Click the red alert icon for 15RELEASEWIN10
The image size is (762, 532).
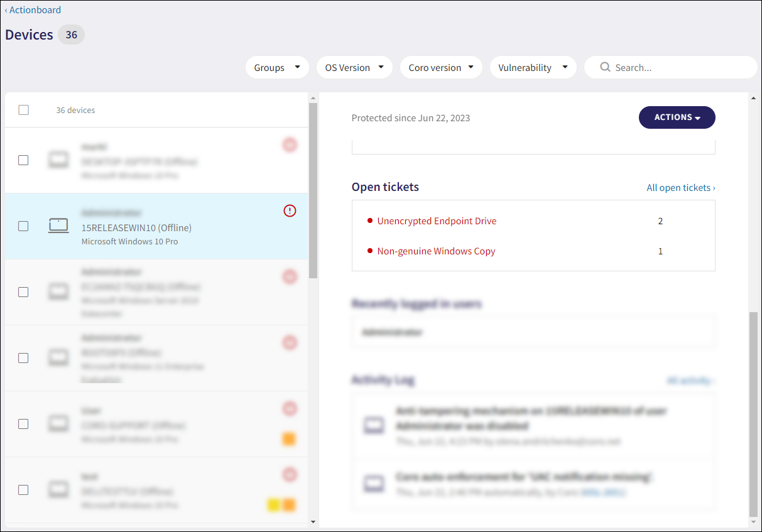tap(290, 211)
